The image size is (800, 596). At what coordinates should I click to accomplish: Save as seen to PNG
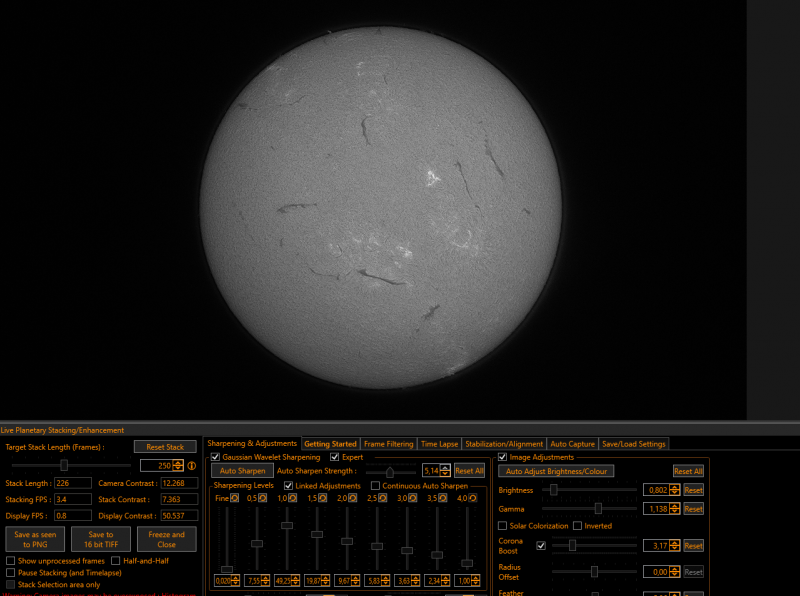[x=35, y=539]
